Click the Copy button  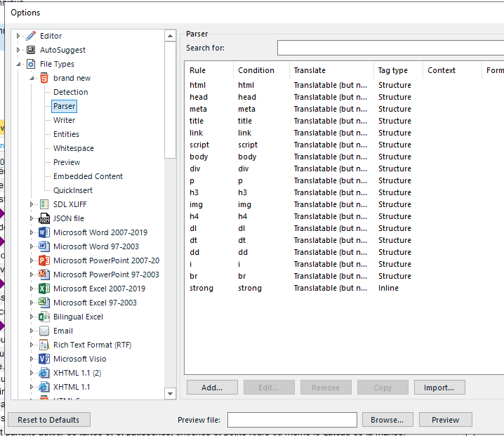(x=383, y=388)
